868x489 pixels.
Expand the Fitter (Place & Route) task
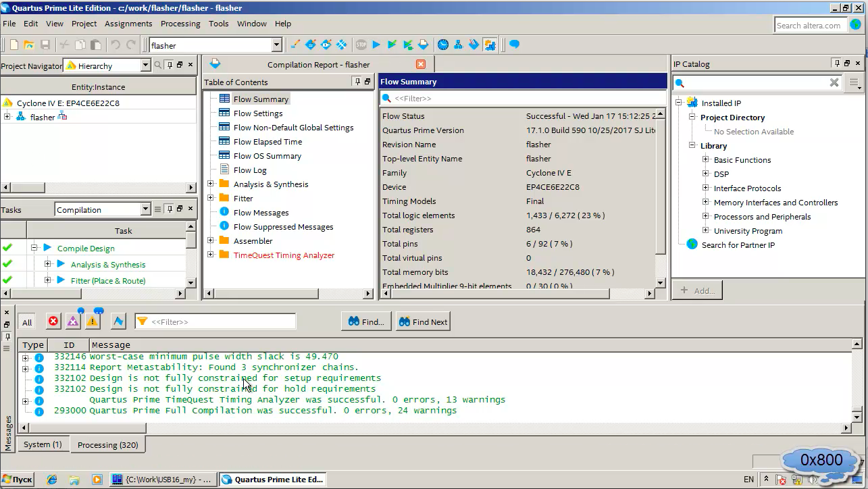tap(47, 280)
